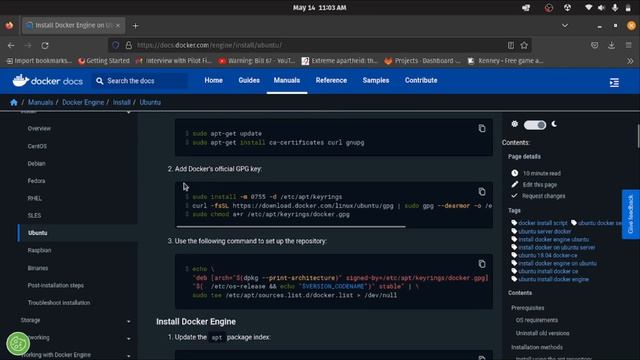This screenshot has height=360, width=640.
Task: Click the microphone indicator in top bar
Action: click(x=615, y=8)
